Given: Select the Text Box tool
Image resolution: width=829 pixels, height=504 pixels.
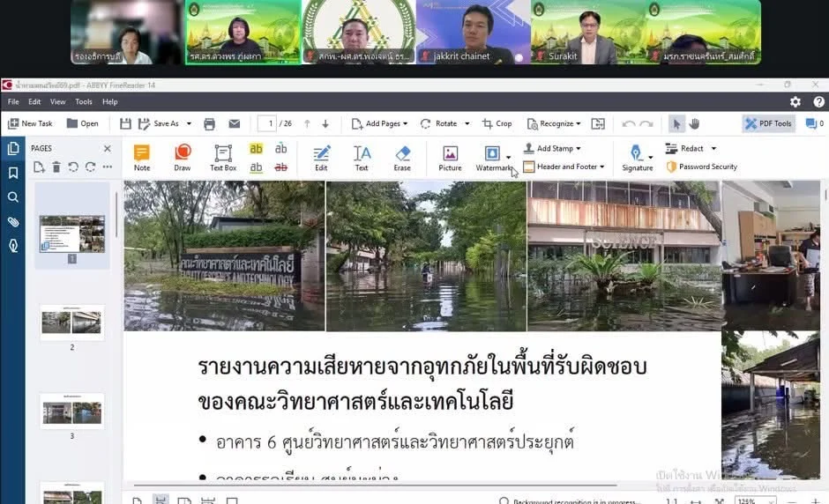Looking at the screenshot, I should (x=223, y=158).
